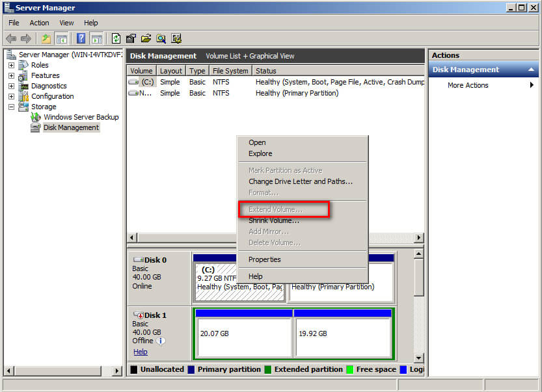The image size is (542, 392).
Task: Collapse the Disk Management actions section
Action: pyautogui.click(x=531, y=70)
